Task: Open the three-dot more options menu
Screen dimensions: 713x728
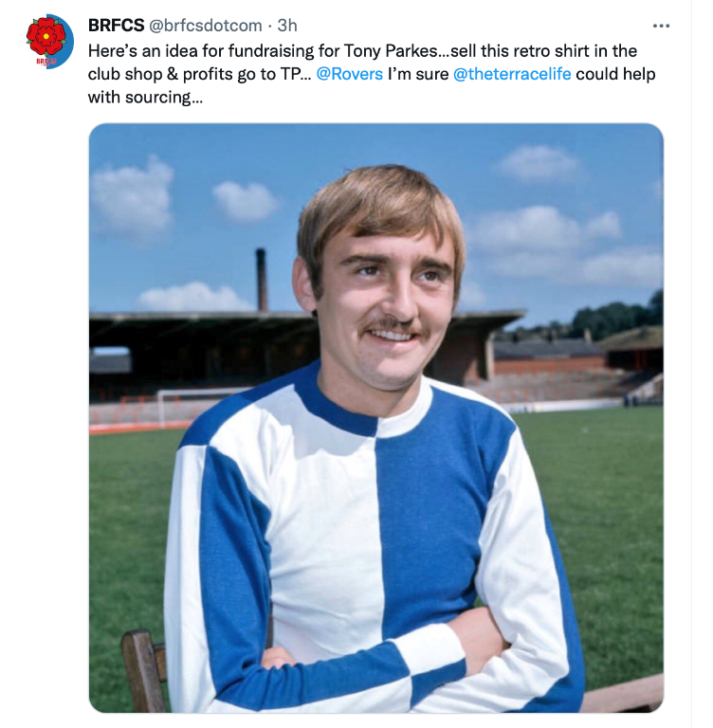Action: [x=661, y=26]
